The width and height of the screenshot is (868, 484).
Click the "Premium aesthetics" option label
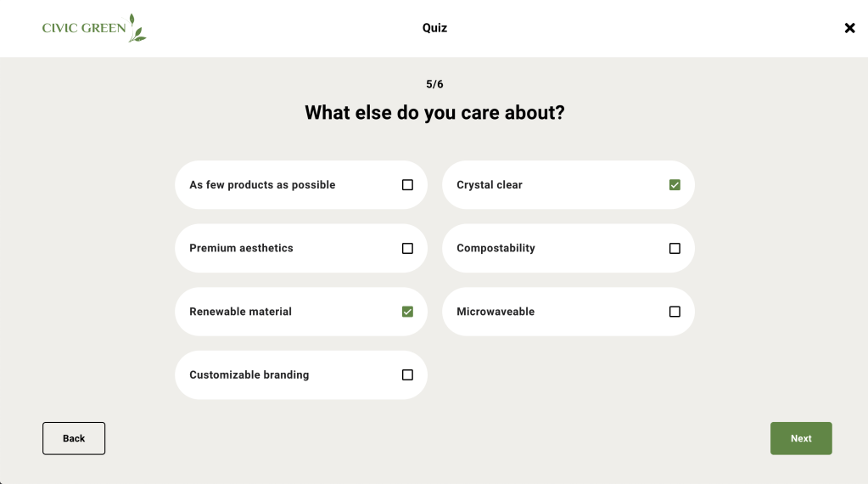click(x=241, y=249)
